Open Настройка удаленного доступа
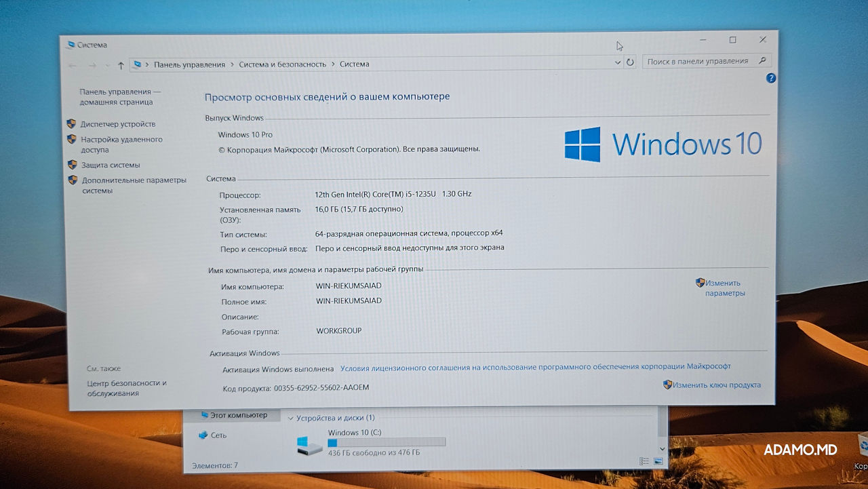The width and height of the screenshot is (868, 489). click(x=121, y=144)
